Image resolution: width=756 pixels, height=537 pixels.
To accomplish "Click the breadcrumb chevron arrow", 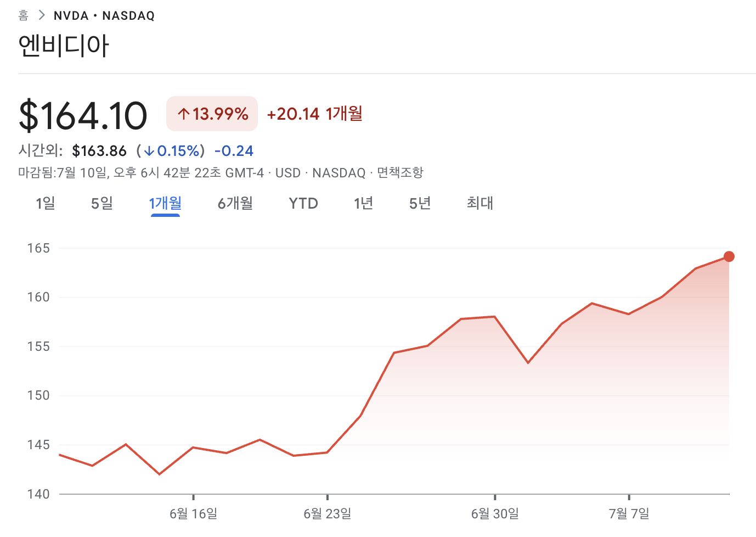I will [x=41, y=15].
